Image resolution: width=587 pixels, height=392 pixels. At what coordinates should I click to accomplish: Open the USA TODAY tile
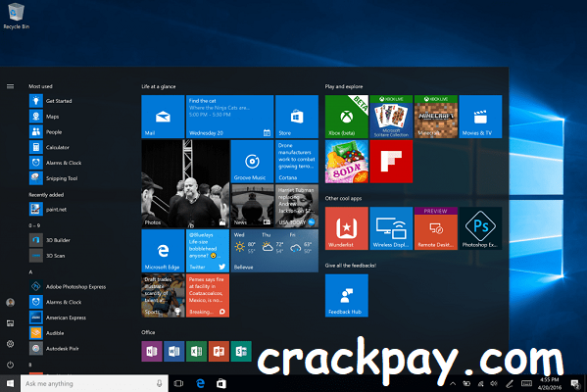point(297,206)
